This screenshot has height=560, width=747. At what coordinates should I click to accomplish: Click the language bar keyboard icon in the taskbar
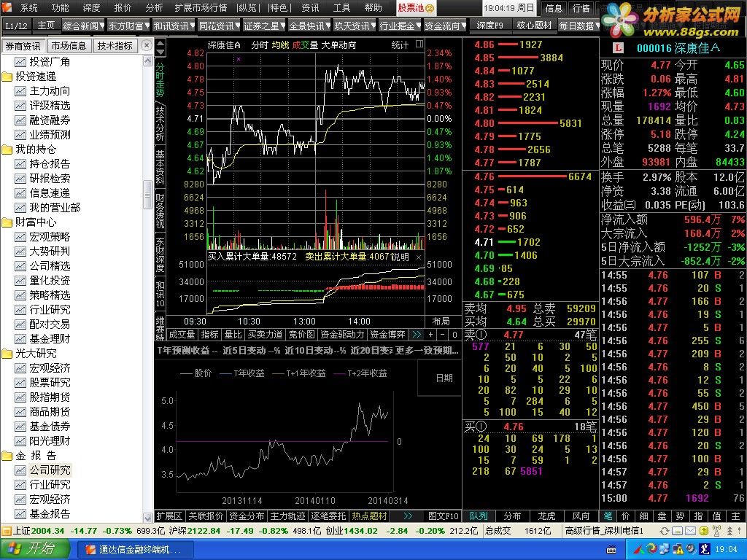pos(611,550)
